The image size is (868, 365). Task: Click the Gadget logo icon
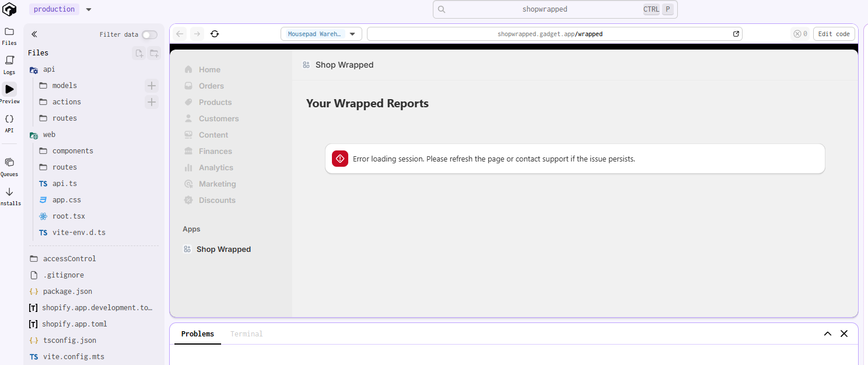point(9,9)
